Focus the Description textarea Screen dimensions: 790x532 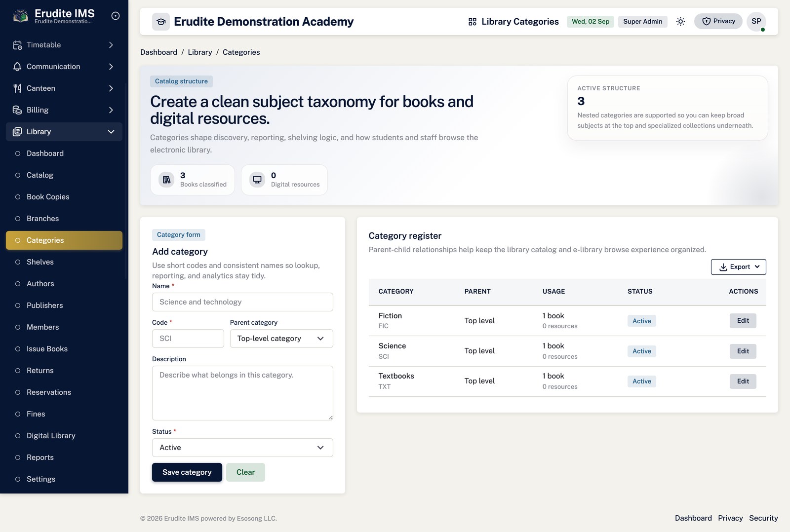[242, 393]
